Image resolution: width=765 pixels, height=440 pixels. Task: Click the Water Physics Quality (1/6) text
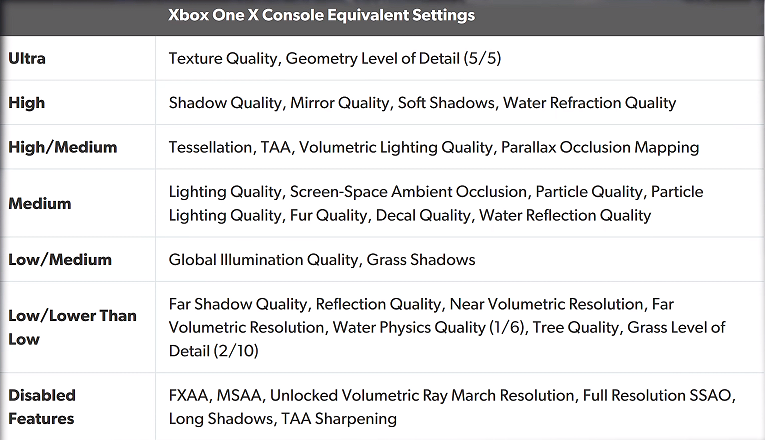(428, 327)
